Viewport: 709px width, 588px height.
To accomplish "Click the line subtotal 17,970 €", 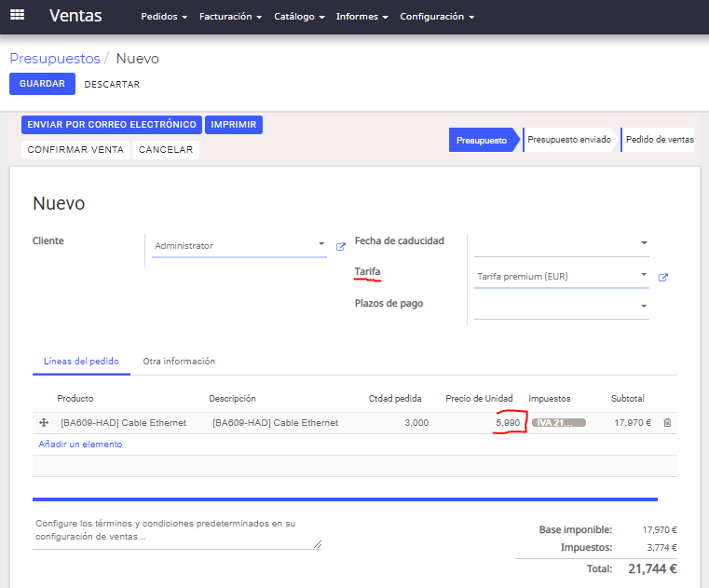I will (x=633, y=423).
